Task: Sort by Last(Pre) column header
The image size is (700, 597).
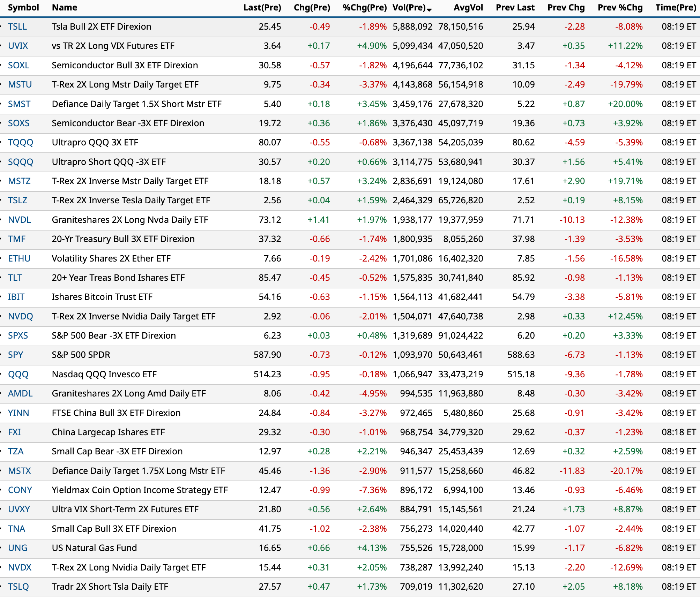Action: pos(262,7)
